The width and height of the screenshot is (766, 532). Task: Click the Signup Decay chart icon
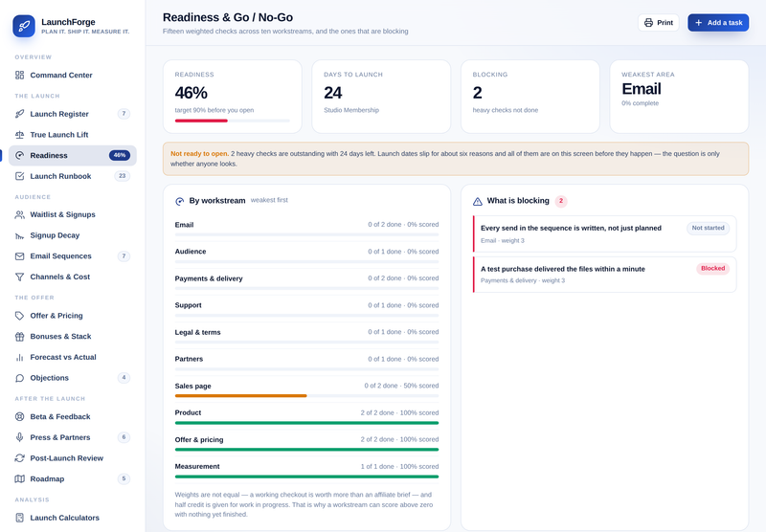(x=19, y=235)
